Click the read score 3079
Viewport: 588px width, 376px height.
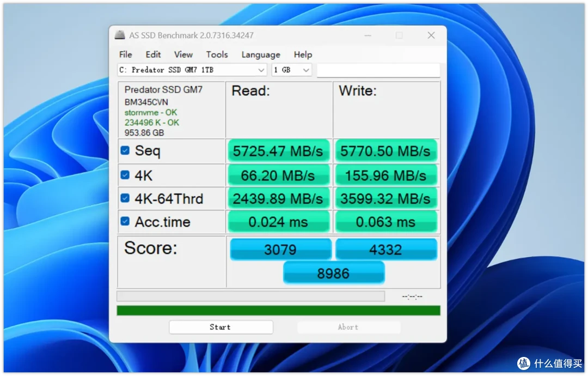click(x=280, y=249)
